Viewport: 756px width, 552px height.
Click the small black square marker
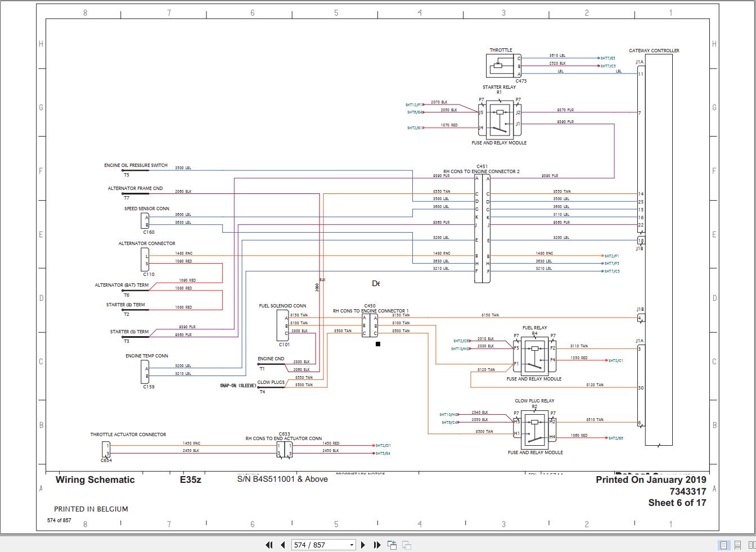coord(378,344)
